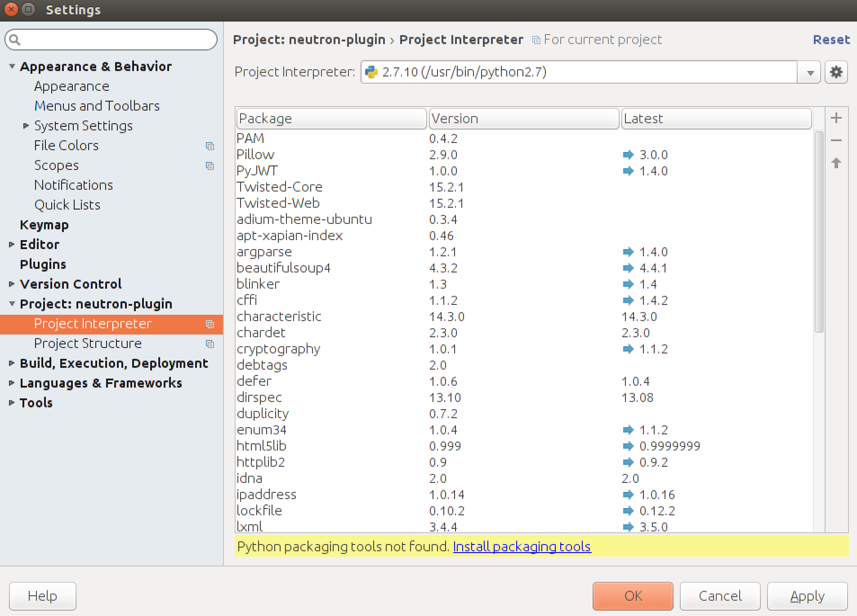This screenshot has width=857, height=616.
Task: Select the httplib2 package row
Action: [x=524, y=462]
